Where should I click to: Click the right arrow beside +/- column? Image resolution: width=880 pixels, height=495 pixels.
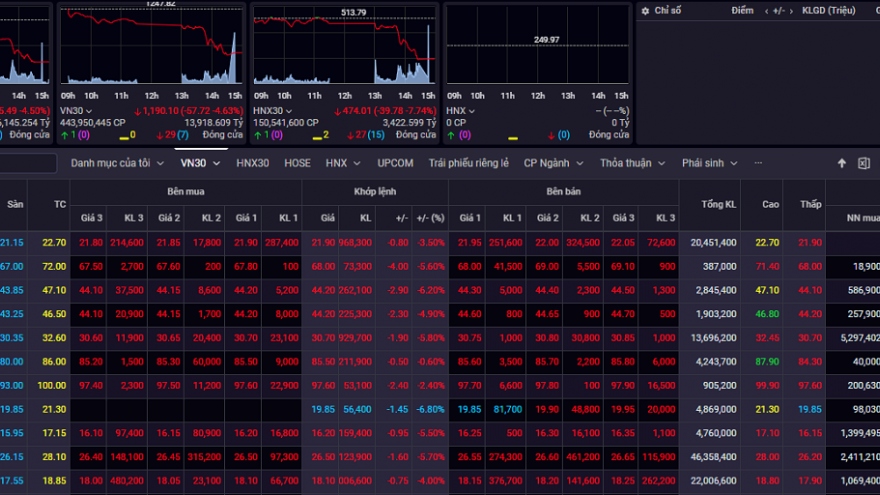coord(790,10)
